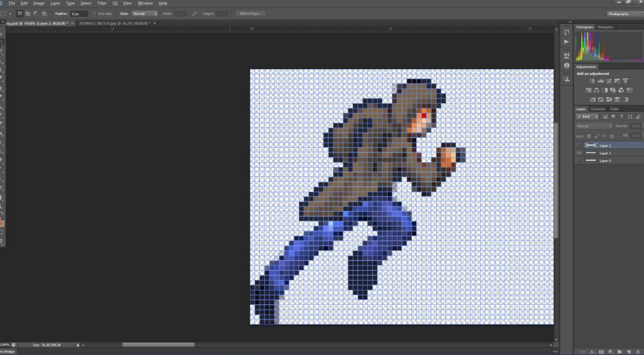Viewport: 644px width, 355px height.
Task: Show Layer 0 visibility box
Action: click(579, 160)
